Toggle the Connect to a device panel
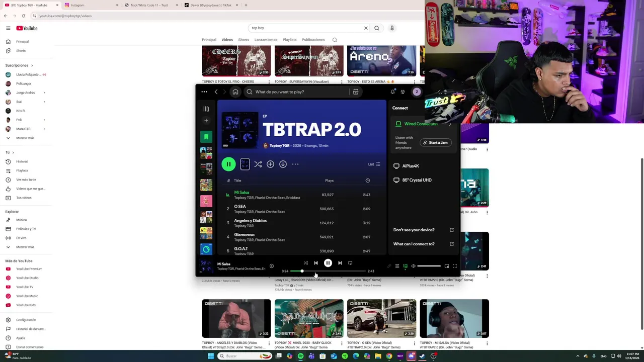The width and height of the screenshot is (644, 362). click(405, 266)
